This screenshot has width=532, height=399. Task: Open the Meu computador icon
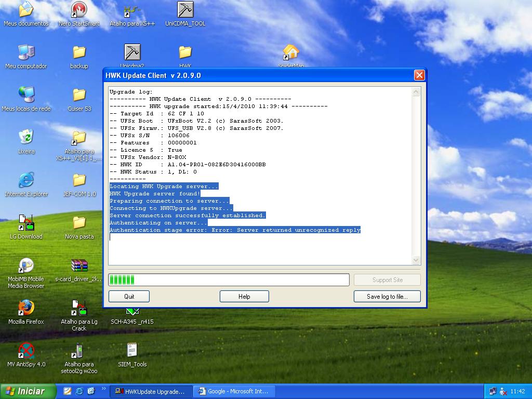[26, 57]
